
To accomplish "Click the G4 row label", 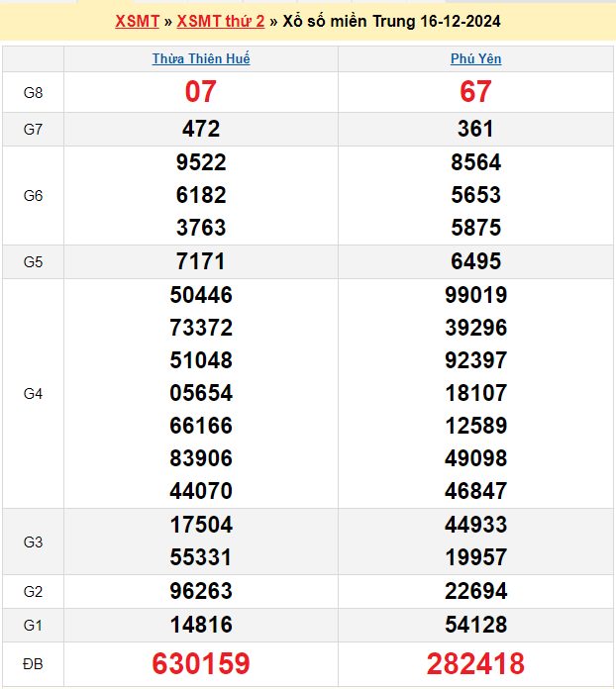I will pyautogui.click(x=33, y=394).
